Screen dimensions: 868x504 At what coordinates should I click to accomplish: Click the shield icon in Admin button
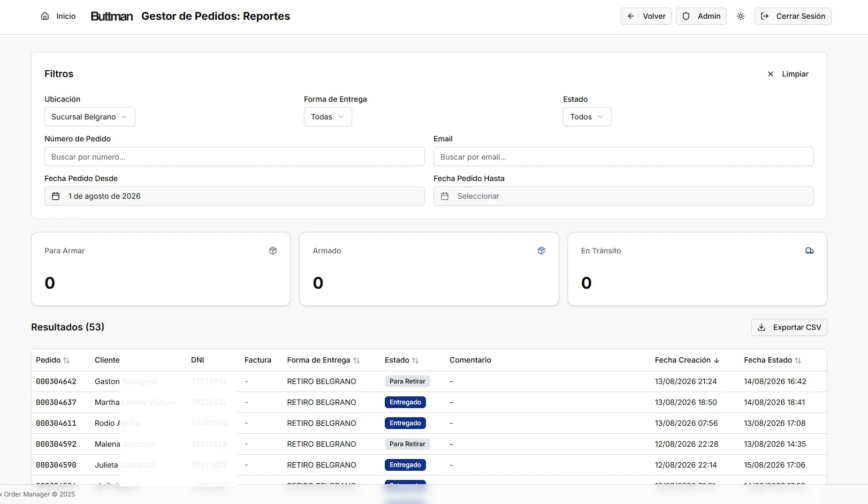point(686,16)
